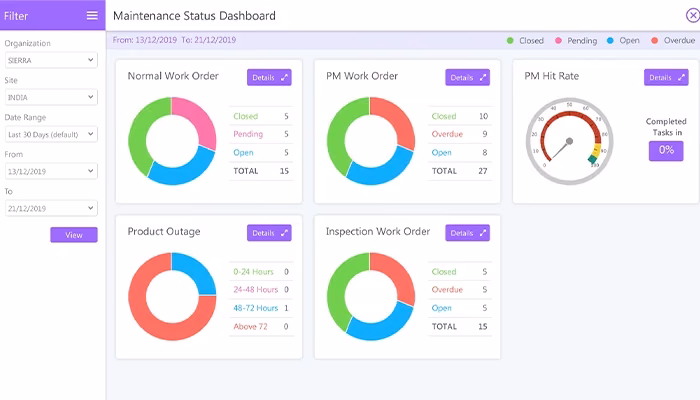Click TOTAL 15 in Normal Work Order
This screenshot has height=400, width=700.
261,171
